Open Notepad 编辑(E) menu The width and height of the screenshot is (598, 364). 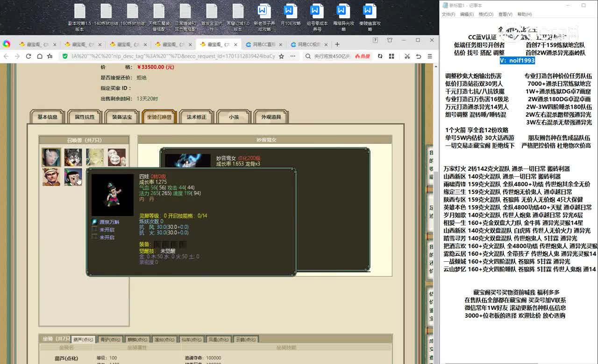[467, 14]
